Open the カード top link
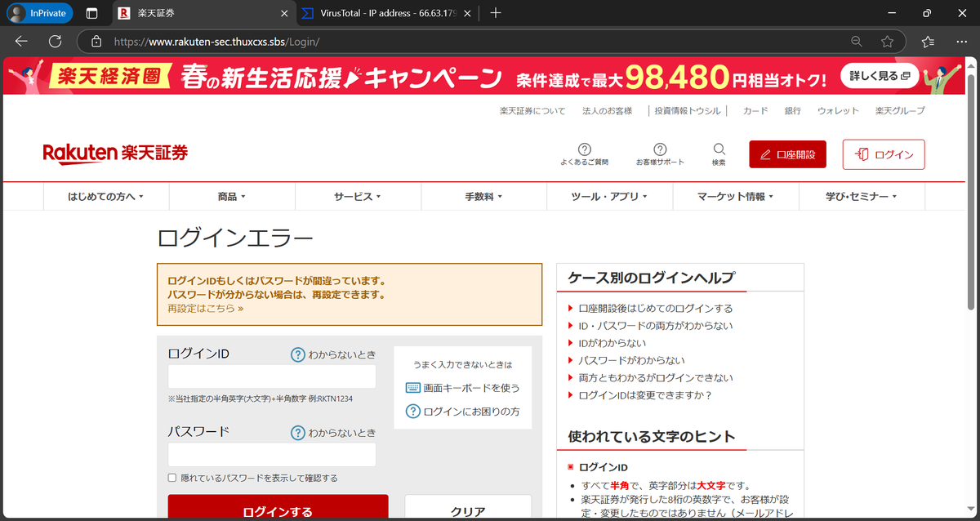Image resolution: width=980 pixels, height=521 pixels. click(x=755, y=111)
